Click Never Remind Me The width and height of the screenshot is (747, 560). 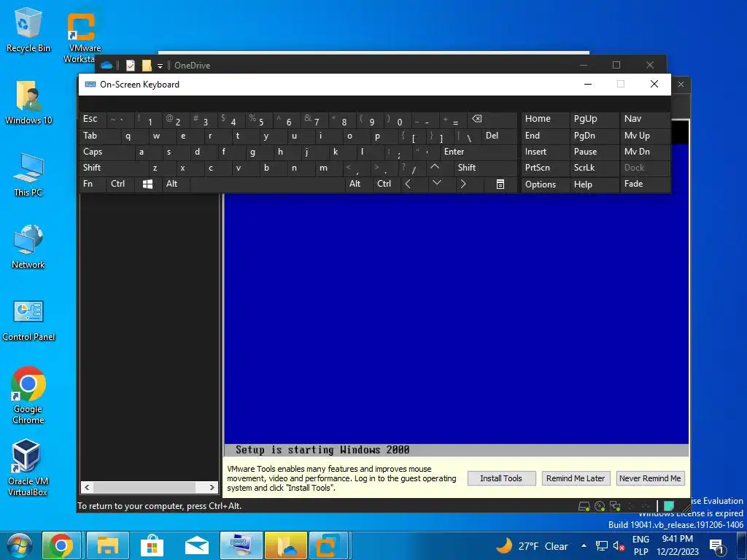(x=650, y=478)
